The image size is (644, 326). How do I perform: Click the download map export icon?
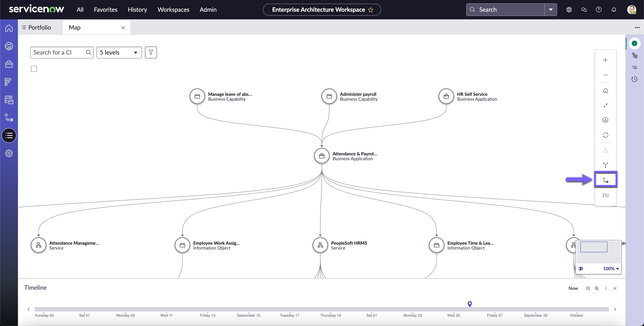click(605, 120)
